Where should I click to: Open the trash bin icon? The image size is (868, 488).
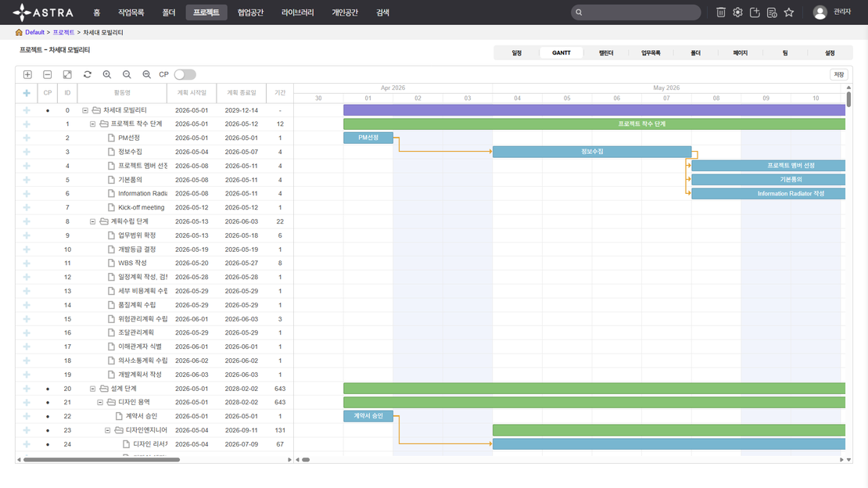[x=721, y=13]
